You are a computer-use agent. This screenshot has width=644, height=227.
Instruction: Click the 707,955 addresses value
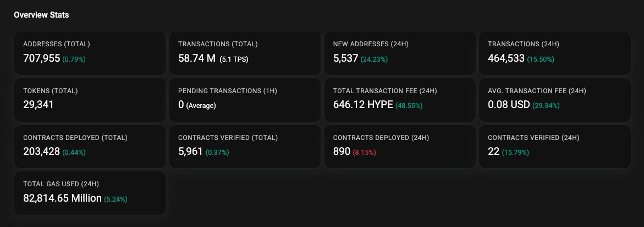pos(41,58)
